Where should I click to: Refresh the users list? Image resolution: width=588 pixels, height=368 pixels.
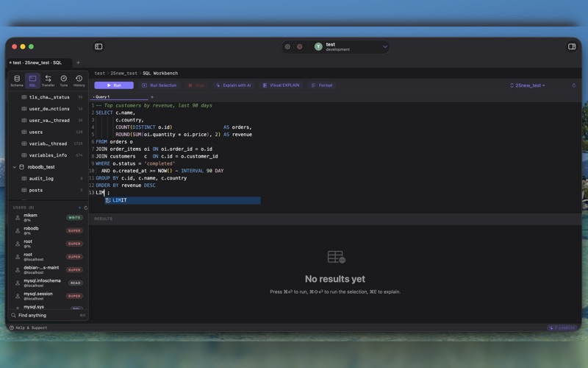point(86,208)
